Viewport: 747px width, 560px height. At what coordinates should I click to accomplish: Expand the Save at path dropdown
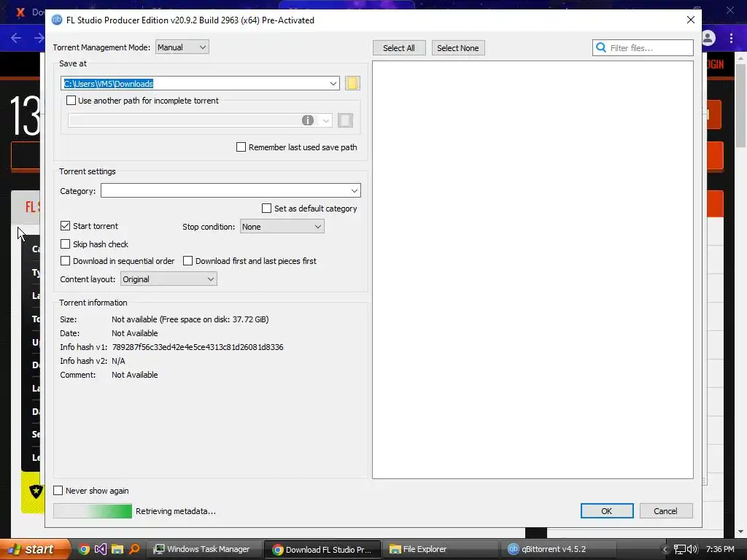click(333, 83)
